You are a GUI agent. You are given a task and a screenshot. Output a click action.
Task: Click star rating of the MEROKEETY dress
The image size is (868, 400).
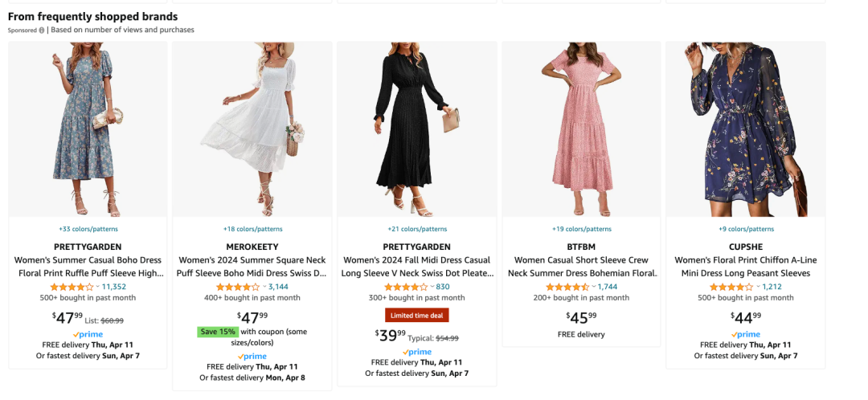click(237, 287)
